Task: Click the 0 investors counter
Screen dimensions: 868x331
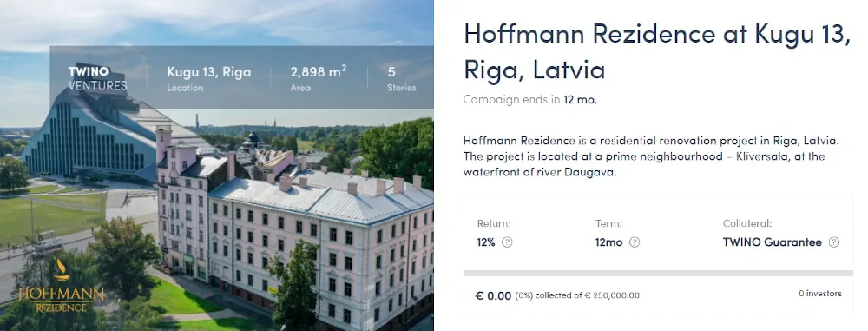Action: click(x=820, y=294)
